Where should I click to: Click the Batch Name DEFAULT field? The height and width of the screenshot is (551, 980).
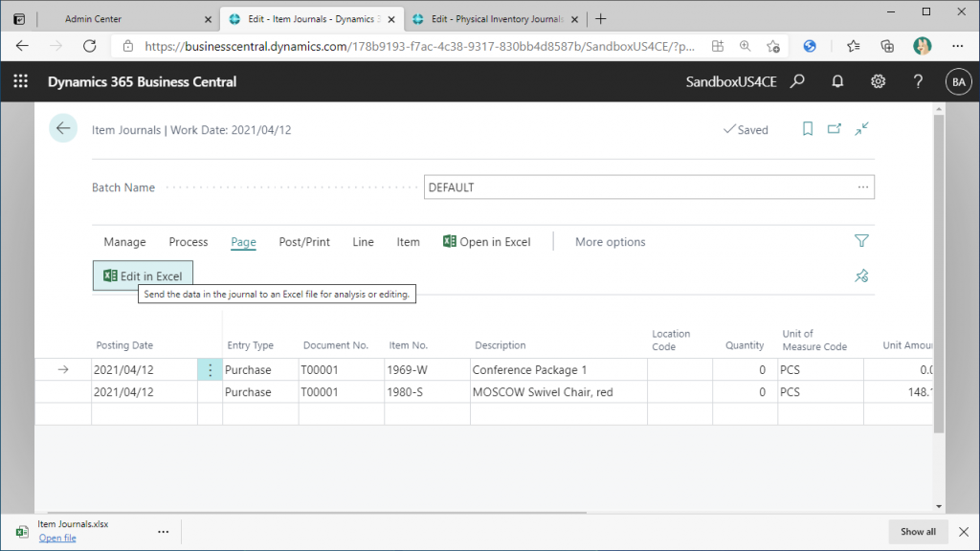(x=649, y=187)
